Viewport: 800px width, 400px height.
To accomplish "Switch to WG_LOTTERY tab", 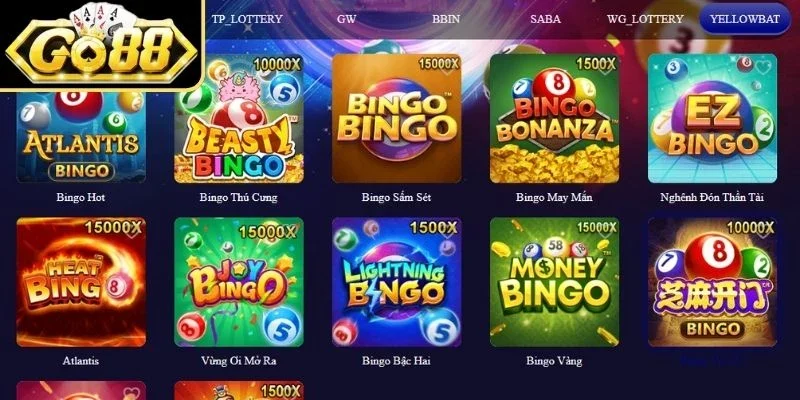I will [645, 19].
